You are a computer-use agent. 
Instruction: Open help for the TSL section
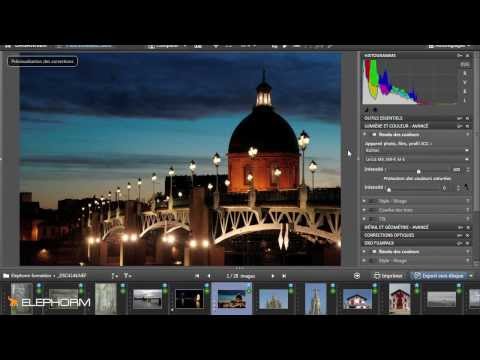click(x=468, y=219)
